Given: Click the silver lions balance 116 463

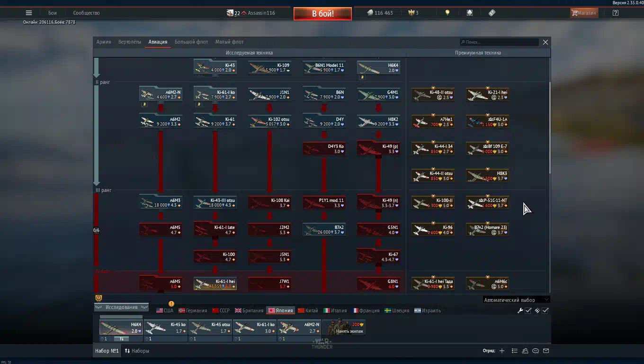Looking at the screenshot, I should pos(380,13).
